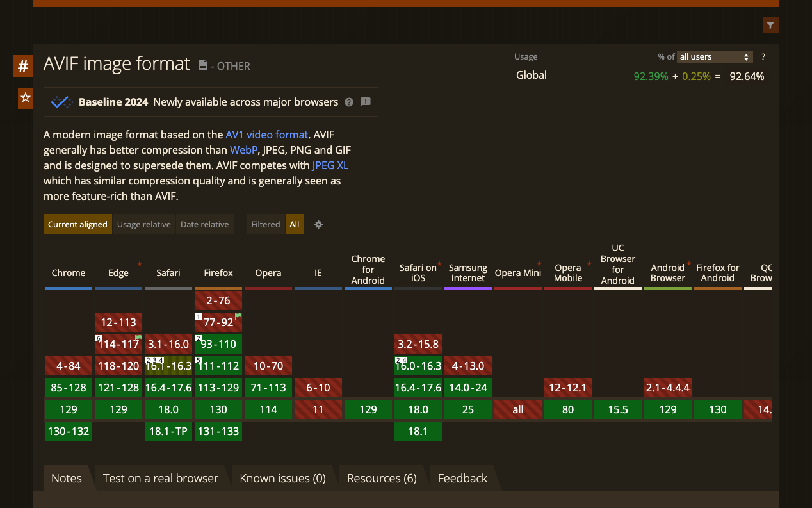Click the Baseline 2024 checkmark logo

[62, 102]
